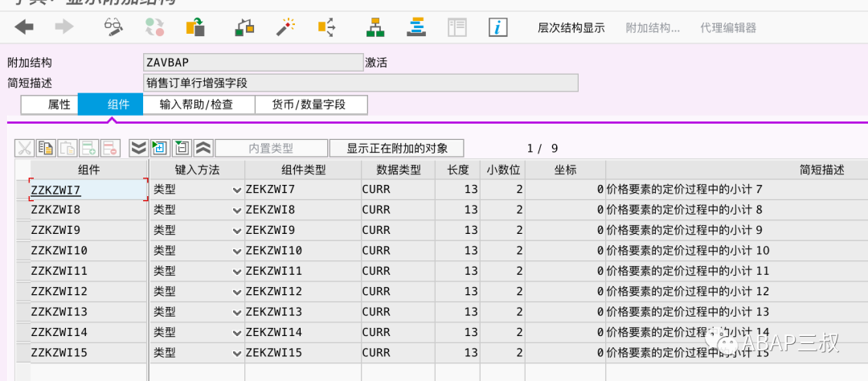Open typing method dropdown for ZZKZWI11
This screenshot has width=868, height=381.
click(237, 272)
